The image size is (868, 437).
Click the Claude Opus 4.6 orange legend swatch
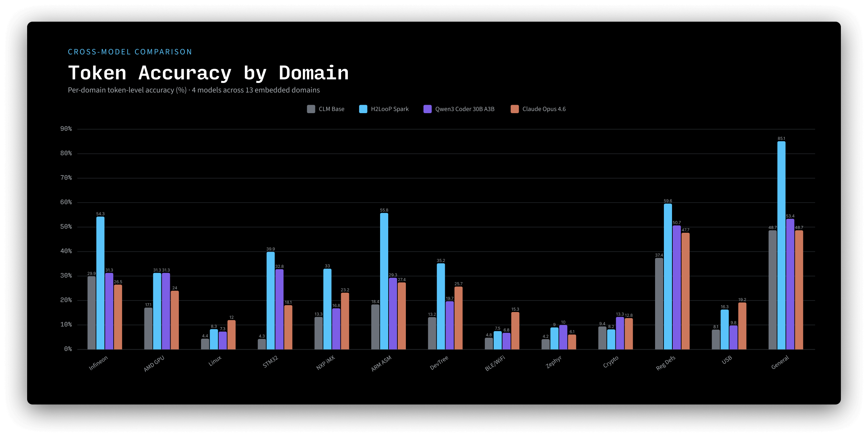point(514,109)
